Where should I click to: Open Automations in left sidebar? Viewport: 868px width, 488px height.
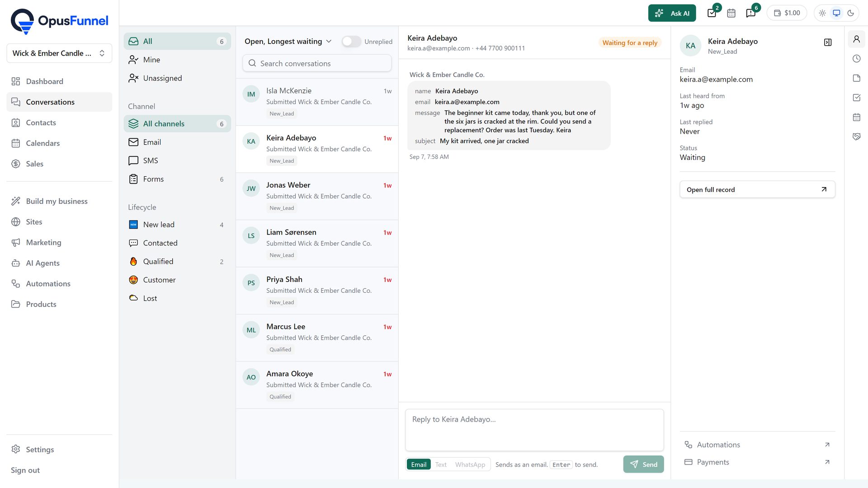[x=59, y=284]
